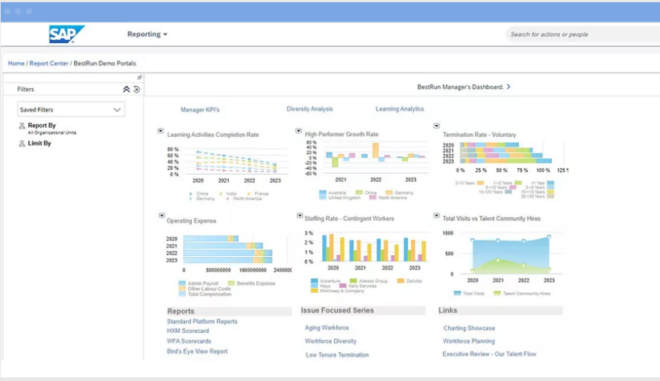The width and height of the screenshot is (660, 381).
Task: Switch to the Learning Analytics tab
Action: pos(399,109)
